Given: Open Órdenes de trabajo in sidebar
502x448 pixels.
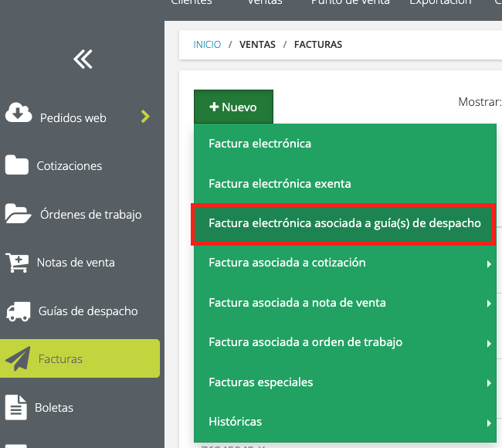Looking at the screenshot, I should [x=91, y=215].
